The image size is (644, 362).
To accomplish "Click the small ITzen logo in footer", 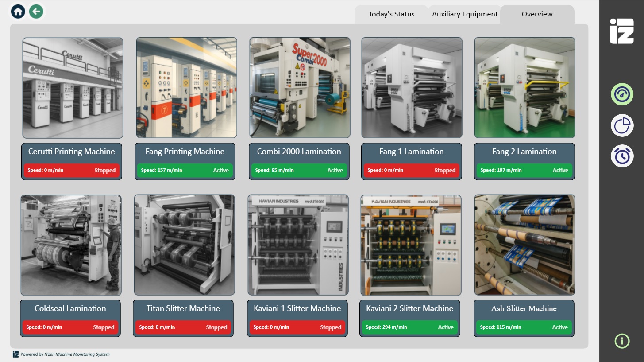I will coord(15,354).
